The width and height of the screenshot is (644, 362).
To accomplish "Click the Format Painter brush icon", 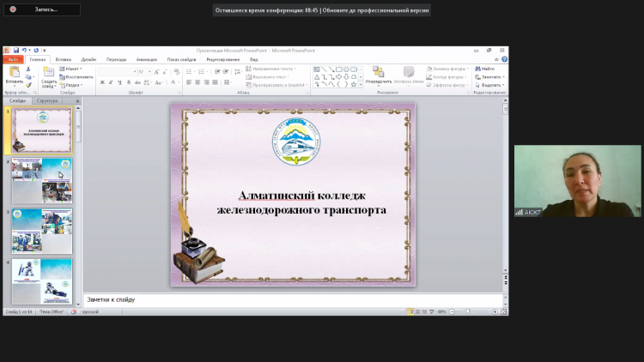I will point(28,85).
